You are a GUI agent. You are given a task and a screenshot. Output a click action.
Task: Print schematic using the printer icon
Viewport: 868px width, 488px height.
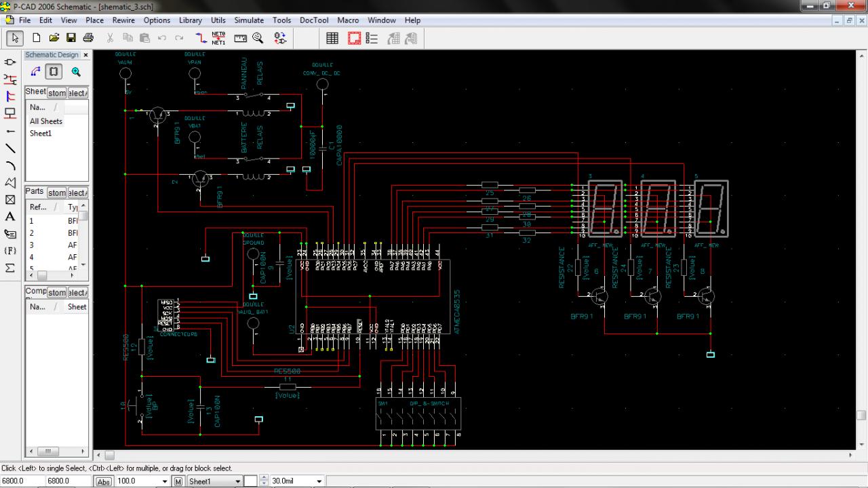point(88,39)
